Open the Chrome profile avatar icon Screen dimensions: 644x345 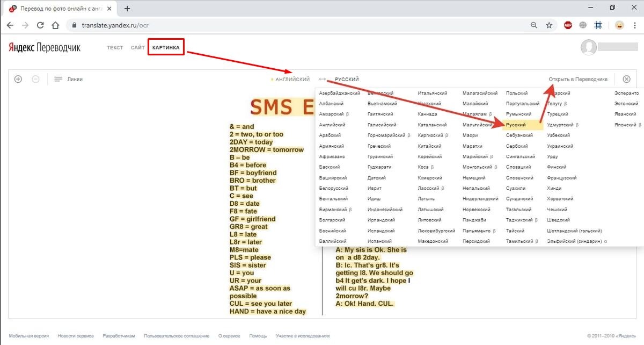point(619,25)
